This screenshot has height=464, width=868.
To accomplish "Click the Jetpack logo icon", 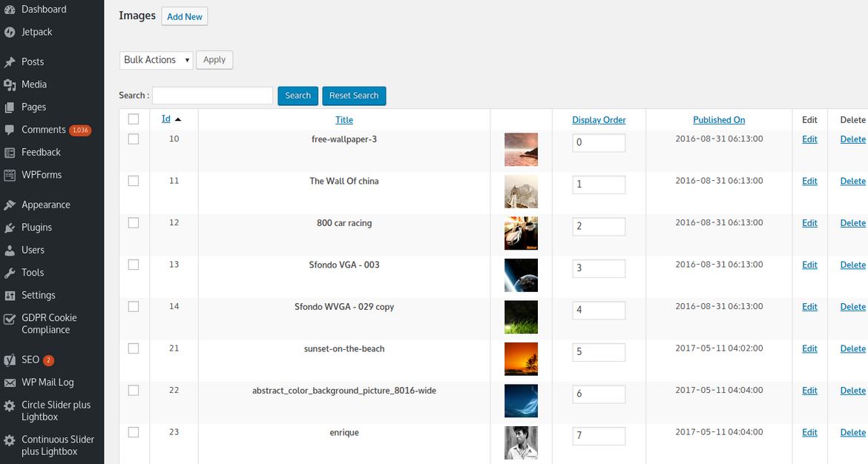I will pyautogui.click(x=10, y=32).
